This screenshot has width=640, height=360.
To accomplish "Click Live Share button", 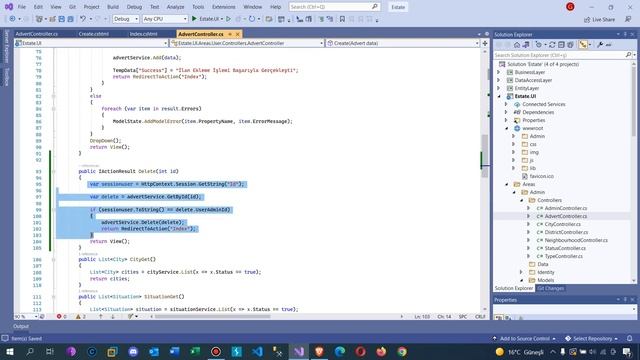I will [x=599, y=19].
